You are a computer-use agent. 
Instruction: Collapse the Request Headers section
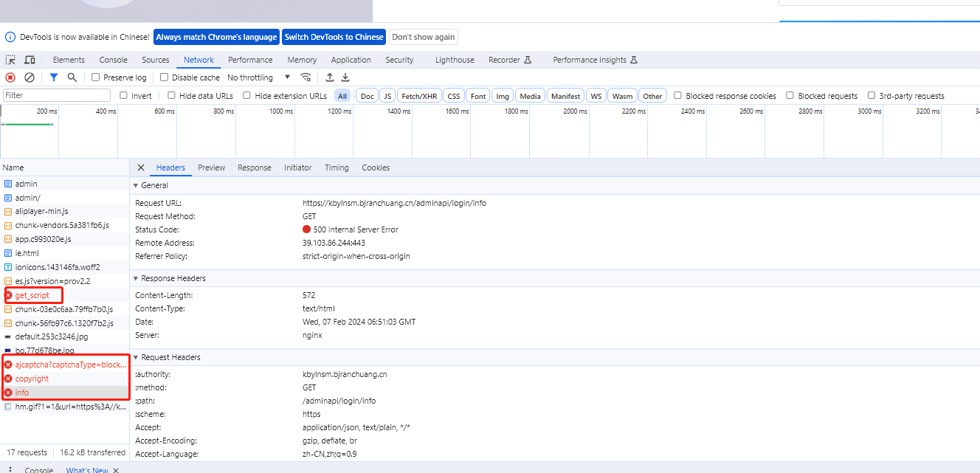coord(137,357)
